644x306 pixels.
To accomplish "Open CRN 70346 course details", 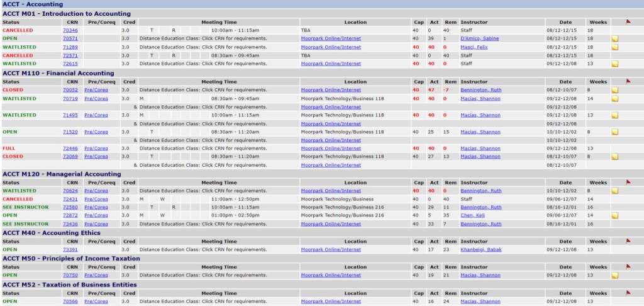I will click(x=70, y=30).
